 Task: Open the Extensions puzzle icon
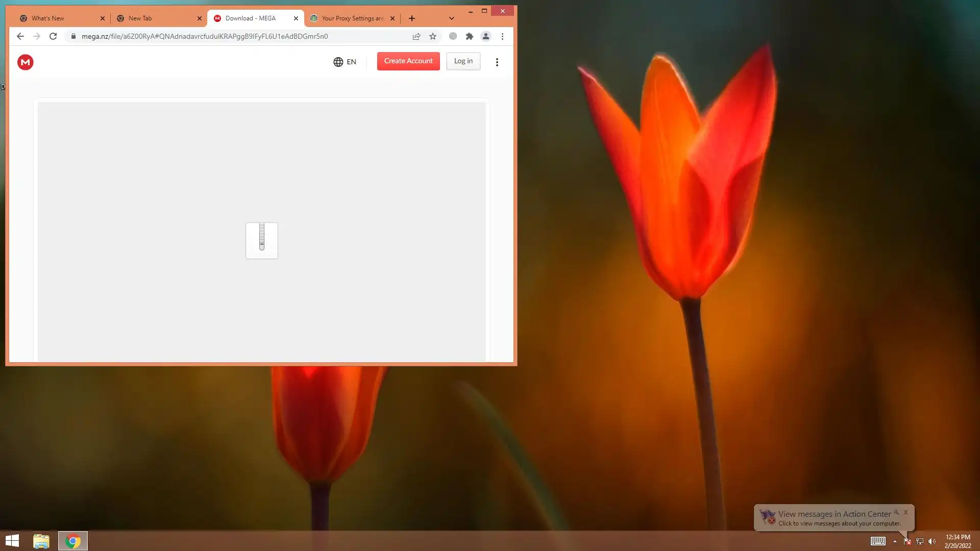point(470,36)
